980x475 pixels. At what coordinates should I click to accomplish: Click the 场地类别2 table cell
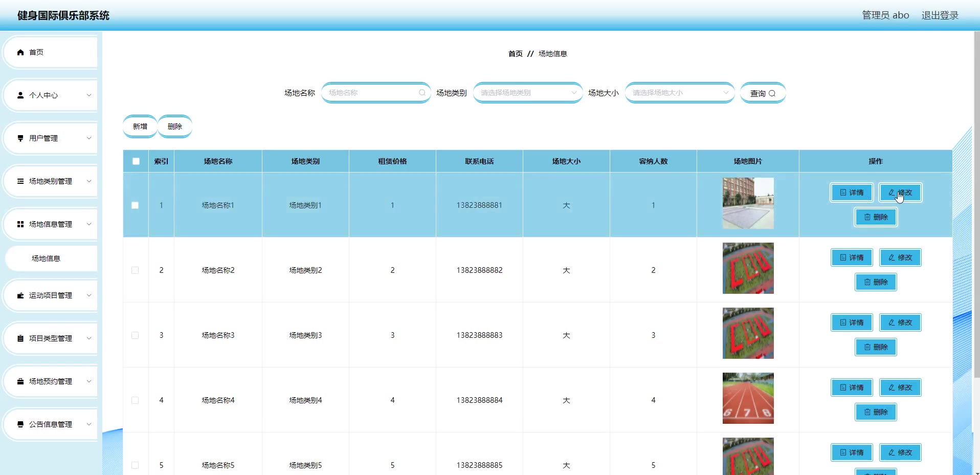tap(305, 270)
